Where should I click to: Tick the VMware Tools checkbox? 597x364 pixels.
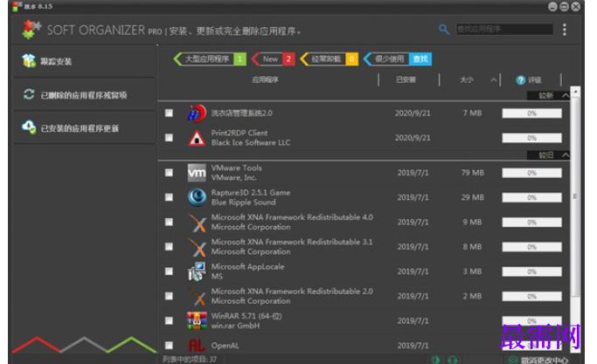coord(169,173)
